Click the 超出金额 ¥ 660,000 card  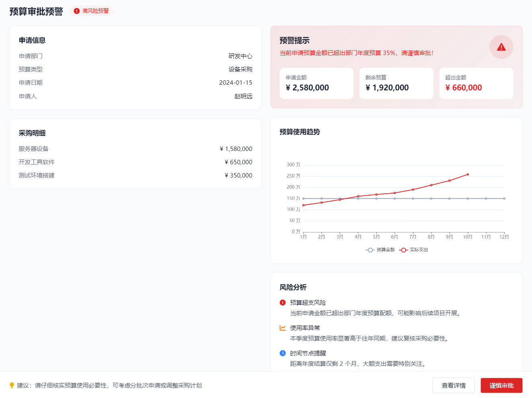[x=476, y=83]
